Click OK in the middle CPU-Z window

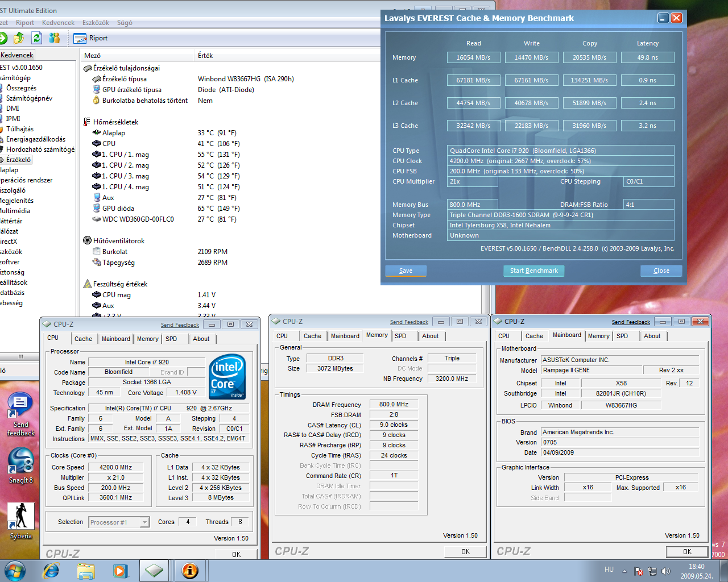(x=465, y=551)
